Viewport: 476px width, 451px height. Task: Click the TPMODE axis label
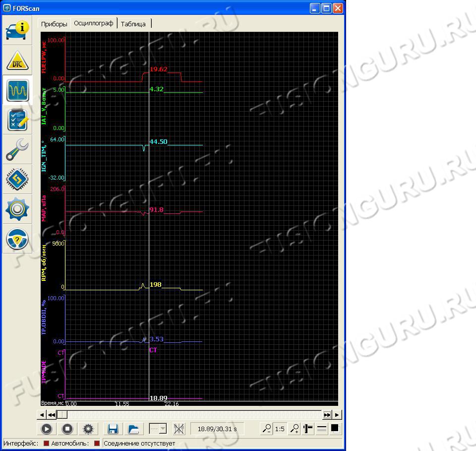pos(44,372)
